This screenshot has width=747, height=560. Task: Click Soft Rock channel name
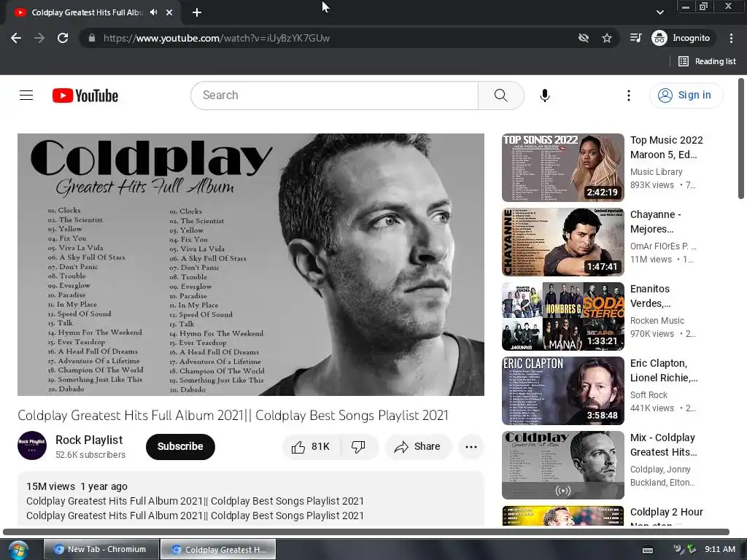point(649,394)
